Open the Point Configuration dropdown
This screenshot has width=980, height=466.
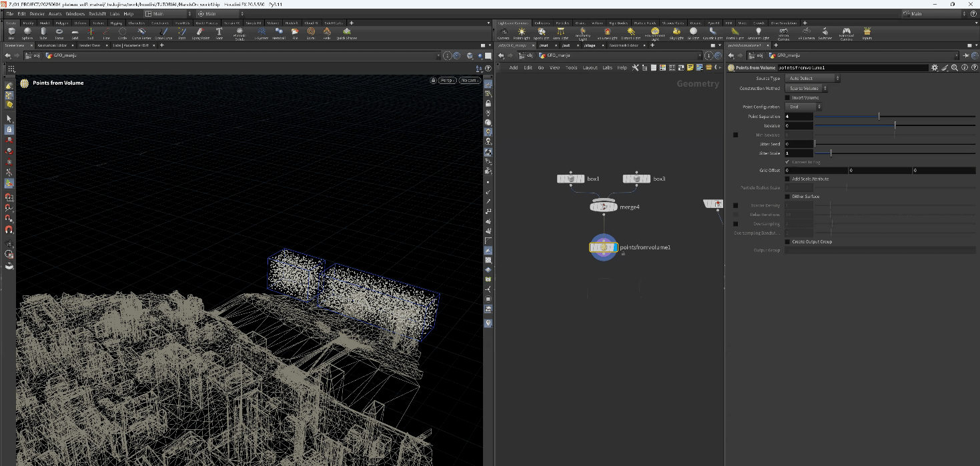804,107
